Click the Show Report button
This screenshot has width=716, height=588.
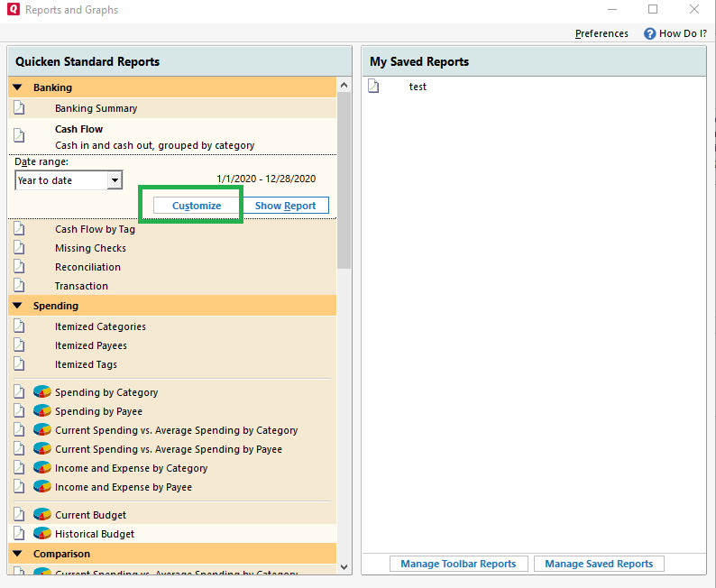[285, 206]
